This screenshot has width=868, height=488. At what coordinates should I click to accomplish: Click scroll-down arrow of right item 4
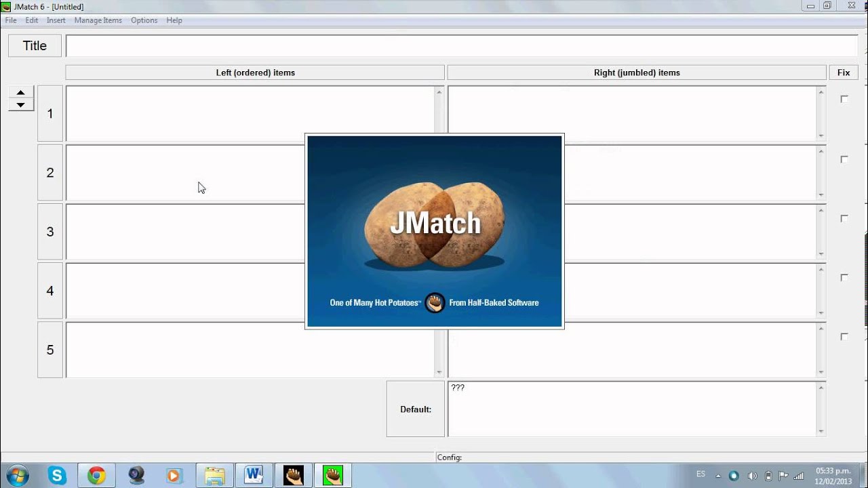(821, 313)
